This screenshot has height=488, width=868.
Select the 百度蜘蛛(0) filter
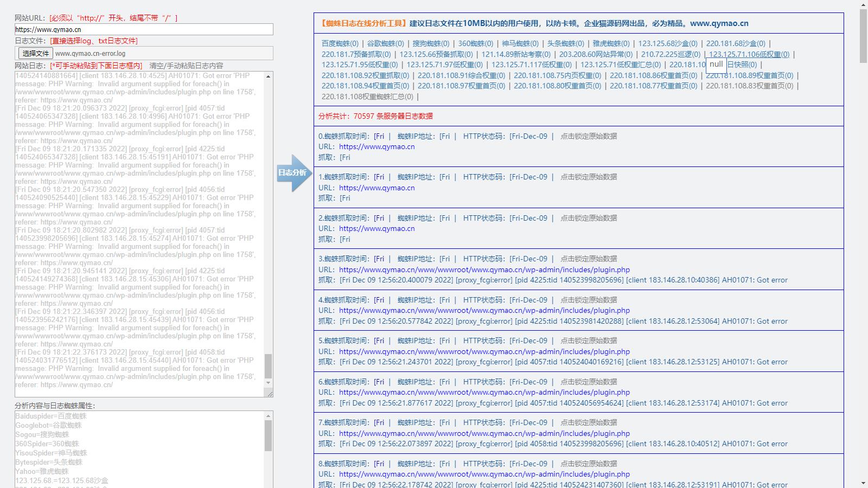[340, 43]
